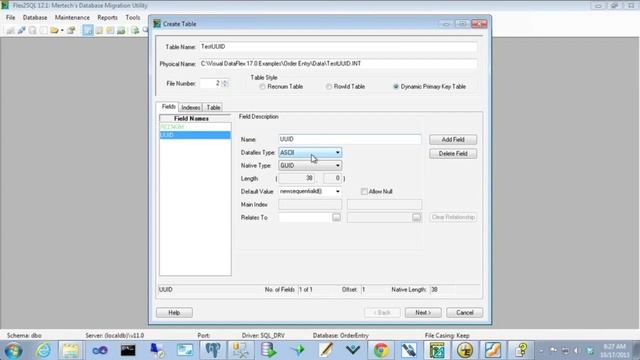Click the Physical Name input field
The width and height of the screenshot is (640, 360).
(338, 64)
